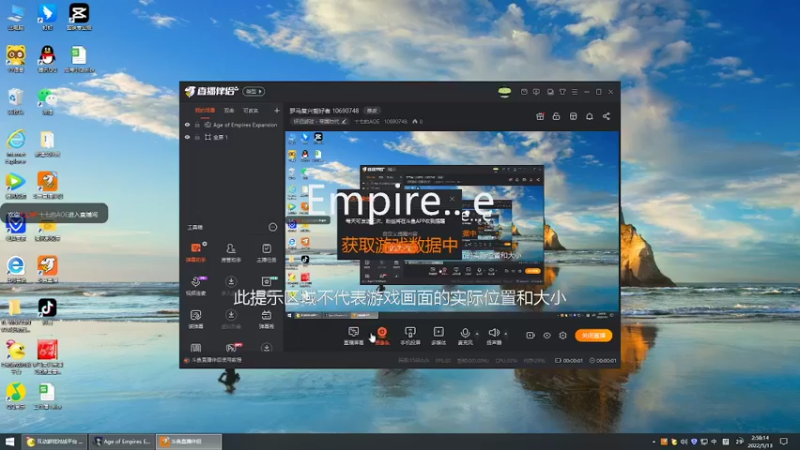Viewport: 800px width, 450px height.
Task: Switch to the first orange scene tab
Action: (205, 110)
